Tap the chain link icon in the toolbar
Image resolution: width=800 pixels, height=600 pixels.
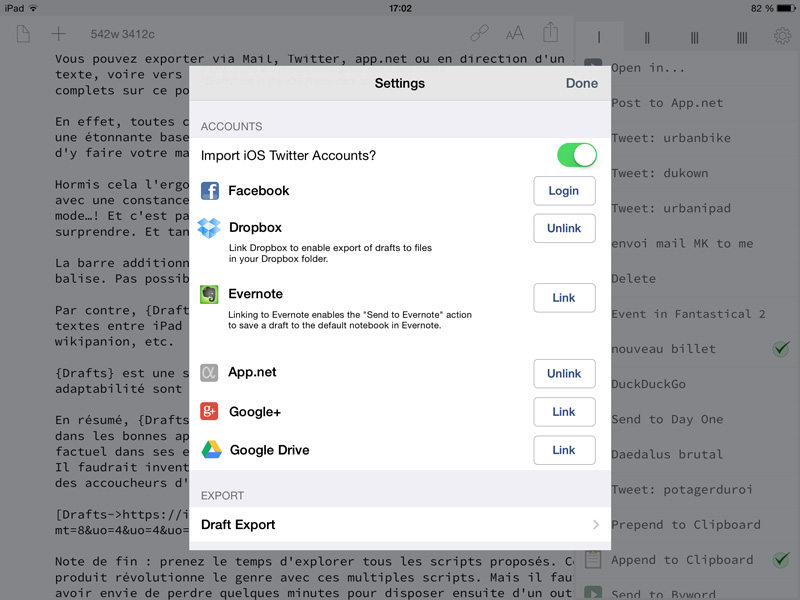tap(479, 33)
